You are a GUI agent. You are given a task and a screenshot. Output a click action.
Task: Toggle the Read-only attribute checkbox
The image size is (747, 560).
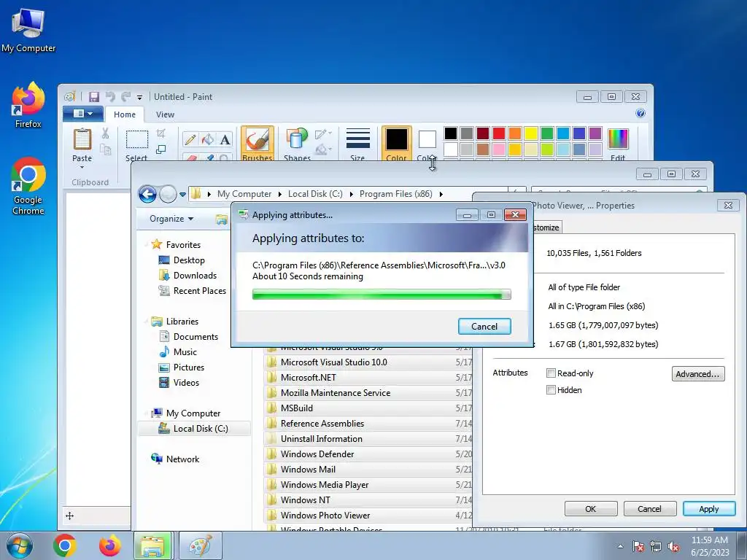pyautogui.click(x=551, y=373)
